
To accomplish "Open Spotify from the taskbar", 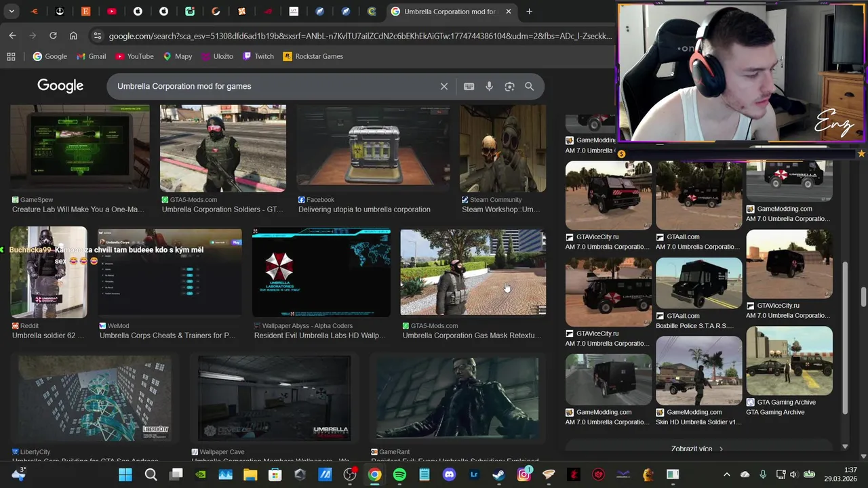I will coord(399,474).
